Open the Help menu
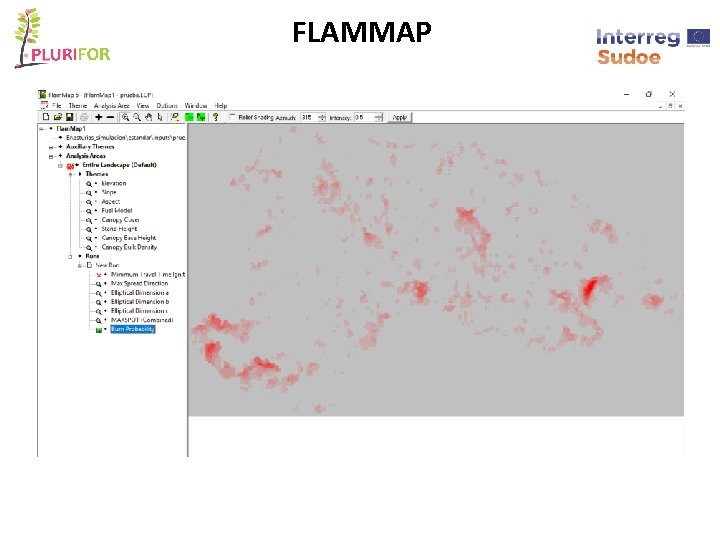The image size is (720, 540). pyautogui.click(x=221, y=106)
